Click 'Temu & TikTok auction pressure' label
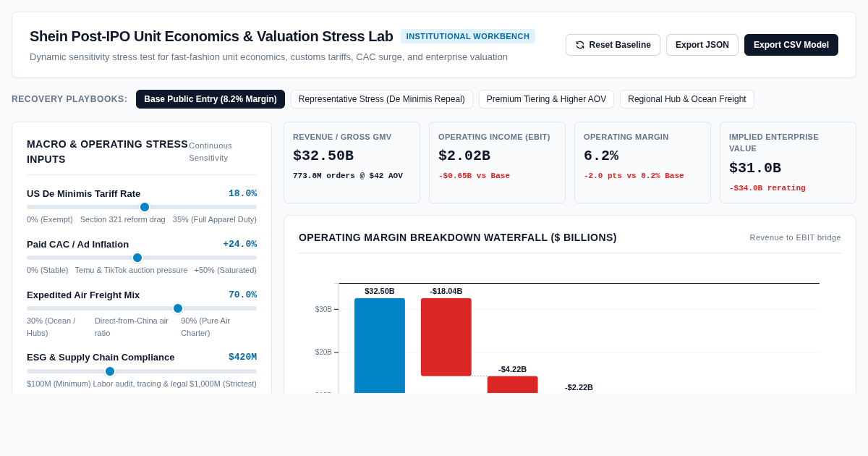Viewport: 868px width, 456px height. (x=131, y=270)
